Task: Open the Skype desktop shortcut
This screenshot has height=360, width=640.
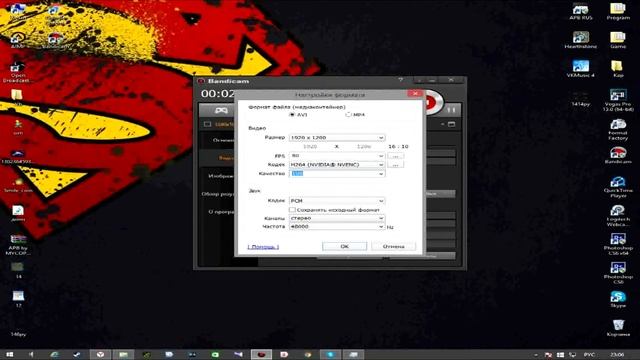Action: click(x=618, y=299)
